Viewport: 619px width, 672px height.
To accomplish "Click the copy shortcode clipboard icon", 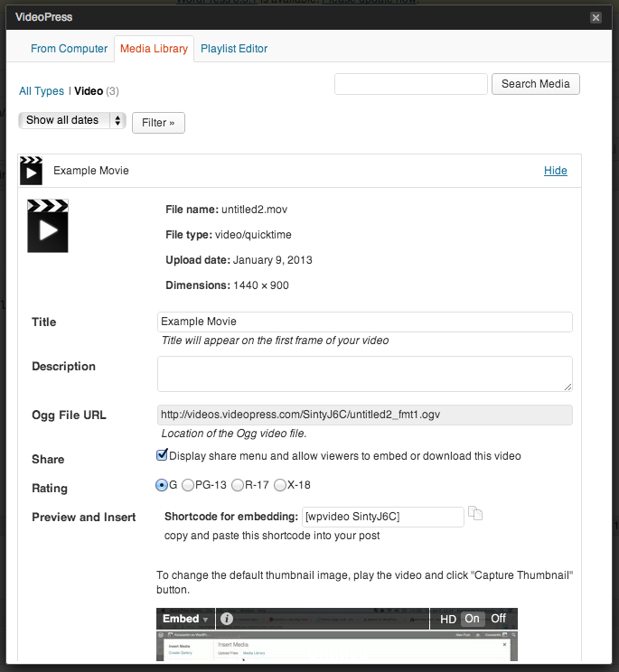I will (475, 513).
